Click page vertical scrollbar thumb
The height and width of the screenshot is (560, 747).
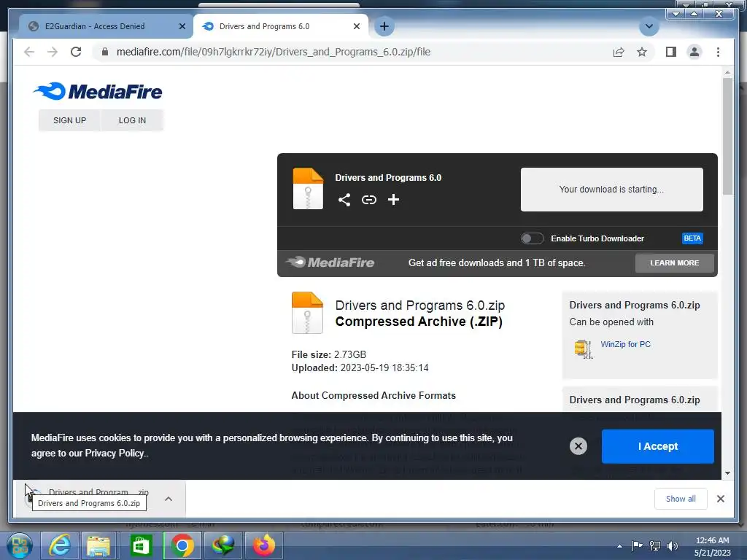click(727, 136)
